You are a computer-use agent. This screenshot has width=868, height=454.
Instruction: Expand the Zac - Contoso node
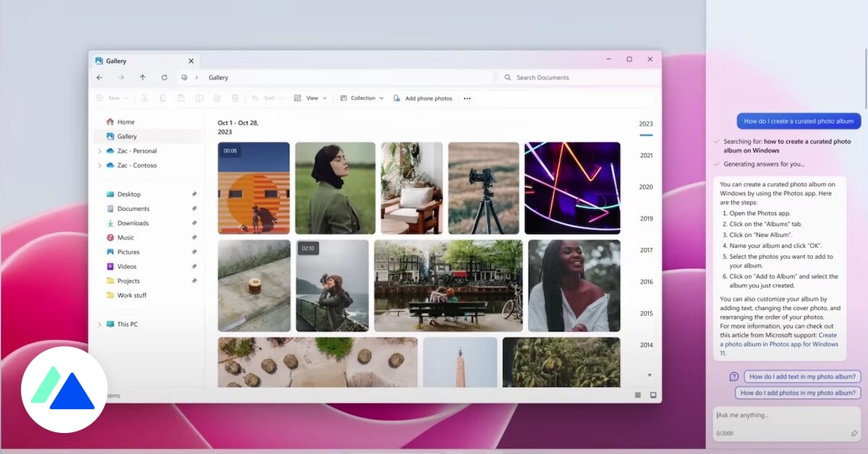click(x=99, y=166)
